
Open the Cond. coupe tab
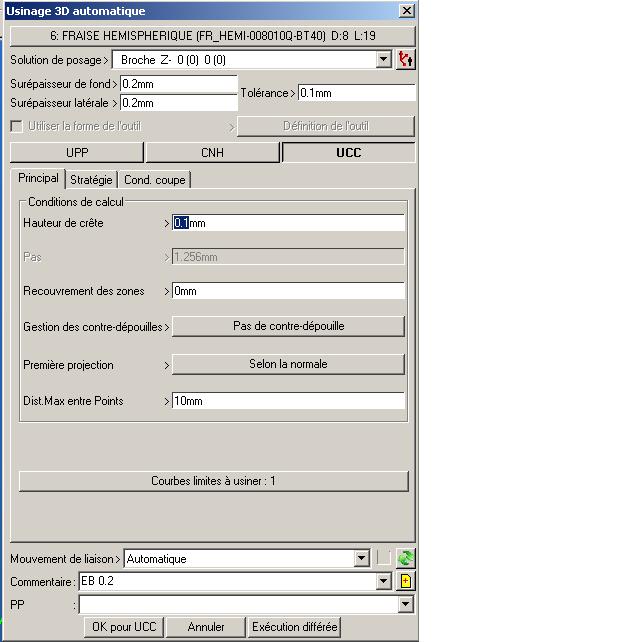[155, 180]
